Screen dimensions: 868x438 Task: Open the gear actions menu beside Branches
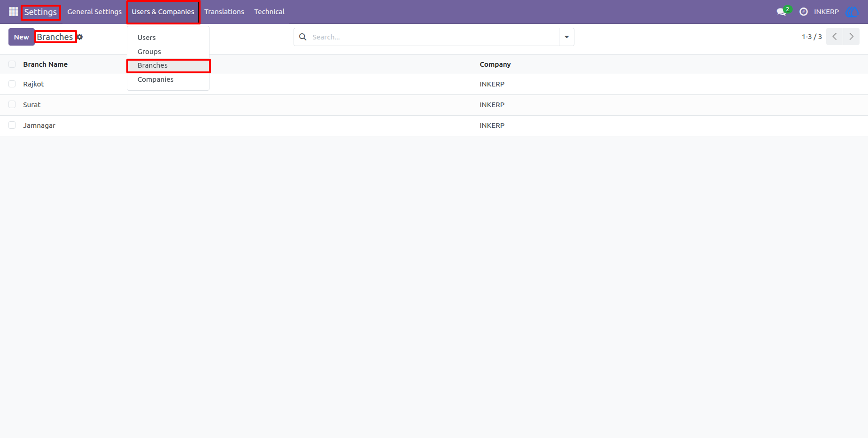pyautogui.click(x=80, y=37)
